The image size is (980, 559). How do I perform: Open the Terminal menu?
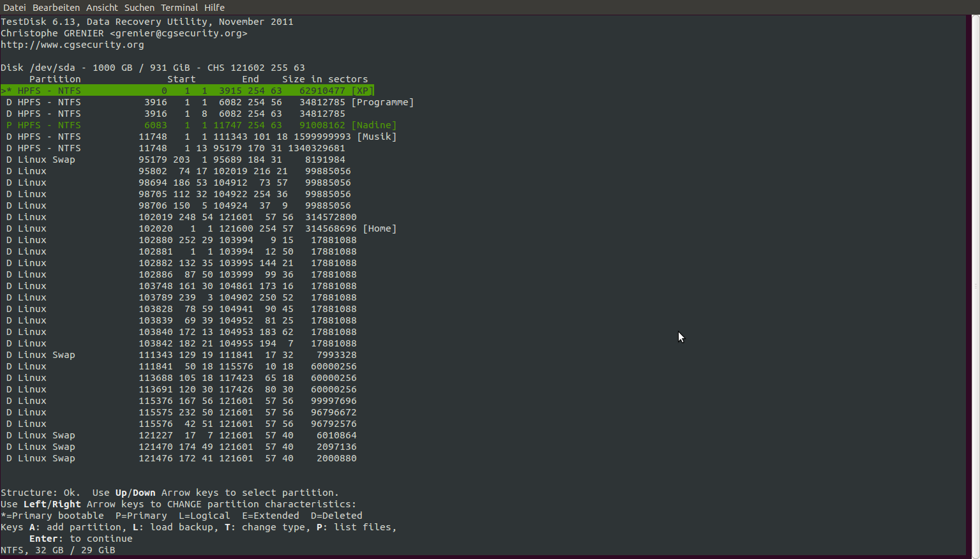pos(179,8)
